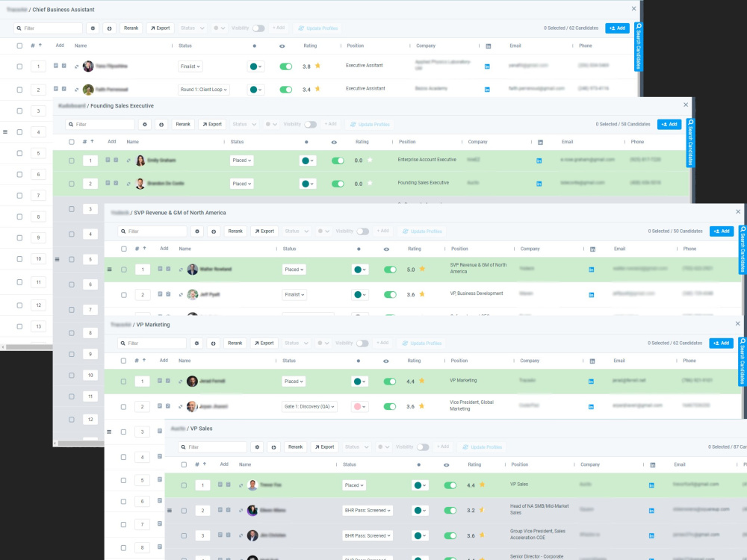Toggle visibility switch for Chief Business Assistant row 1
747x560 pixels.
pos(286,66)
